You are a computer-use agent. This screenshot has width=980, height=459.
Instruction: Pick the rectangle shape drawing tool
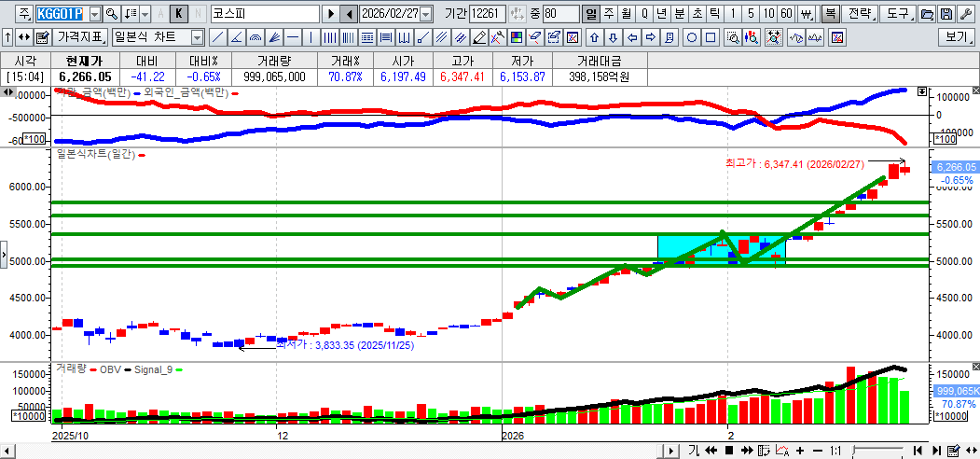711,37
